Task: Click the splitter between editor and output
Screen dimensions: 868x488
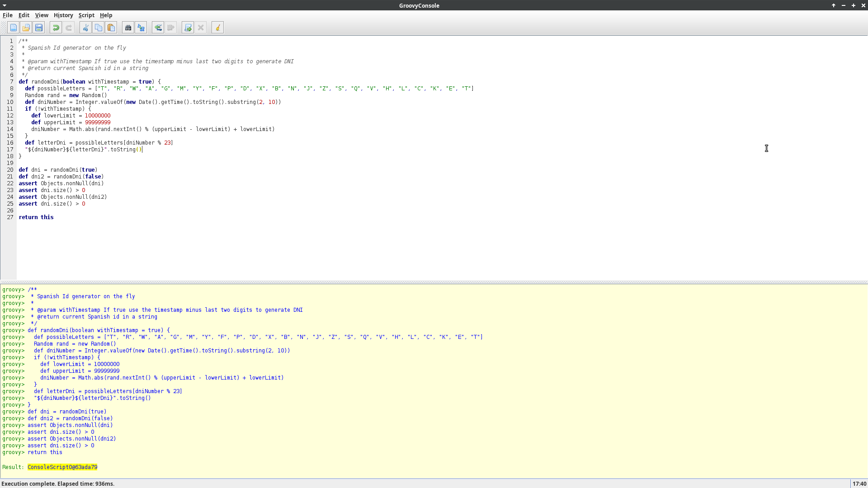Action: [x=434, y=282]
